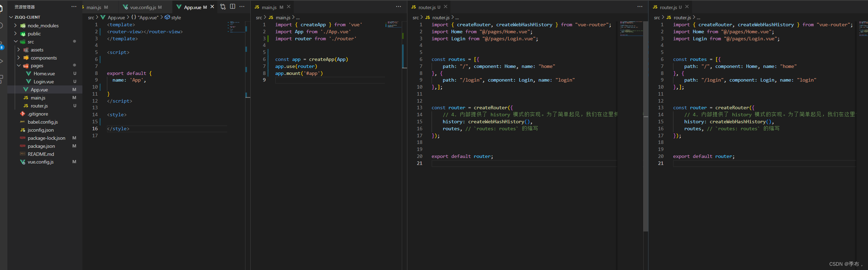Select the App.vue editor tab
This screenshot has height=270, width=868.
[194, 7]
